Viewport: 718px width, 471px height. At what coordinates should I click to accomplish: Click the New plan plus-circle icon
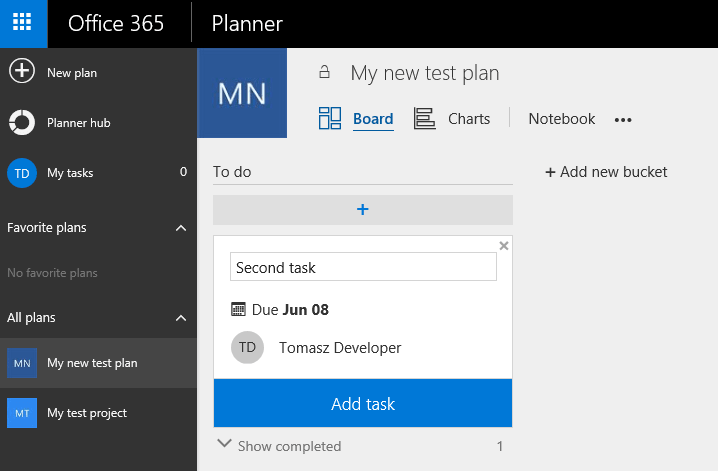pyautogui.click(x=22, y=71)
